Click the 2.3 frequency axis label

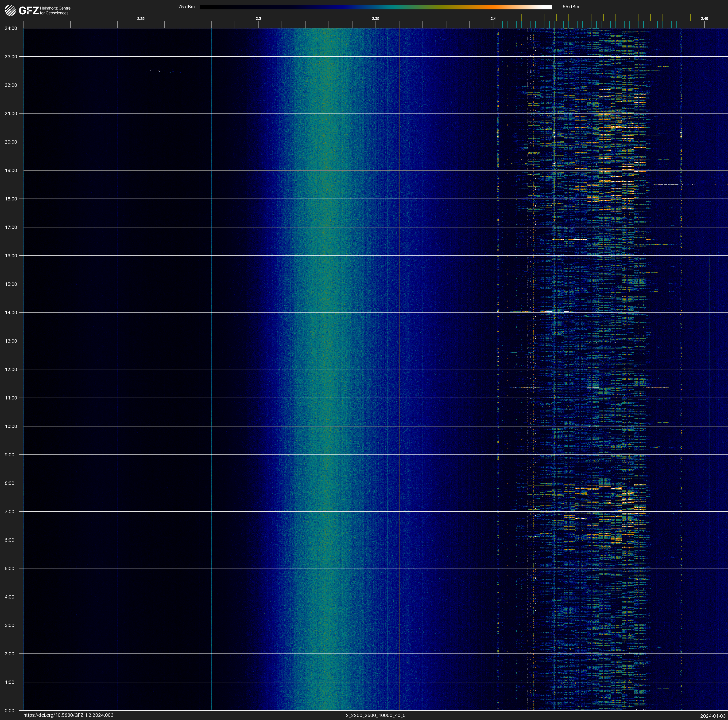coord(258,19)
